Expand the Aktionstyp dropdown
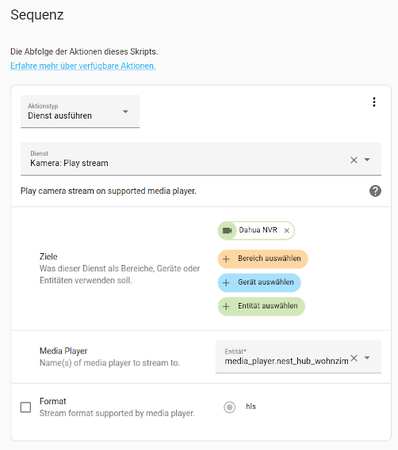Image resolution: width=398 pixels, height=450 pixels. (126, 111)
